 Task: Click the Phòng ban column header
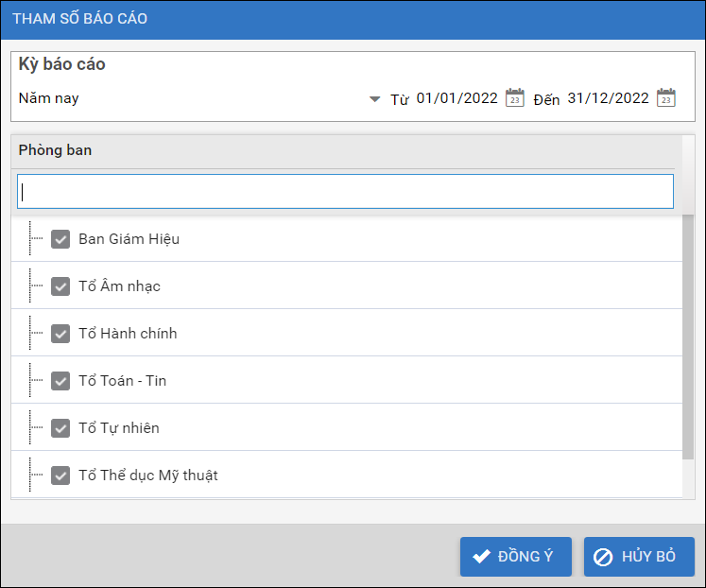coord(55,150)
